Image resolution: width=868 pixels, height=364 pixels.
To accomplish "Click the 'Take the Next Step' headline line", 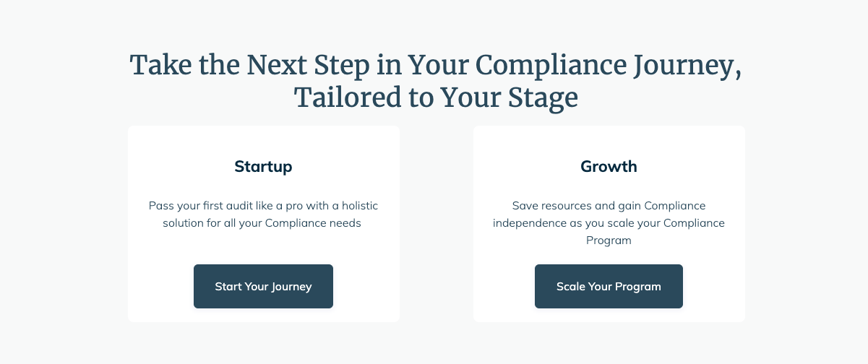I will click(x=436, y=66).
